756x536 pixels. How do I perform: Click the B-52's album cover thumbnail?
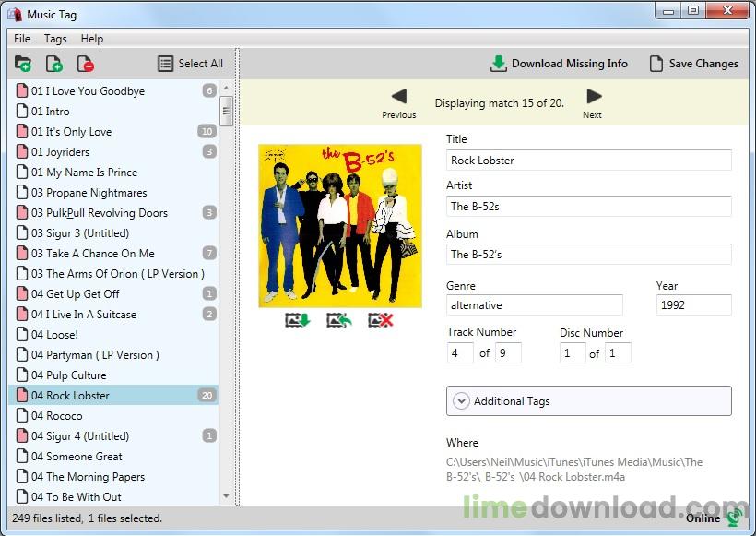(340, 225)
